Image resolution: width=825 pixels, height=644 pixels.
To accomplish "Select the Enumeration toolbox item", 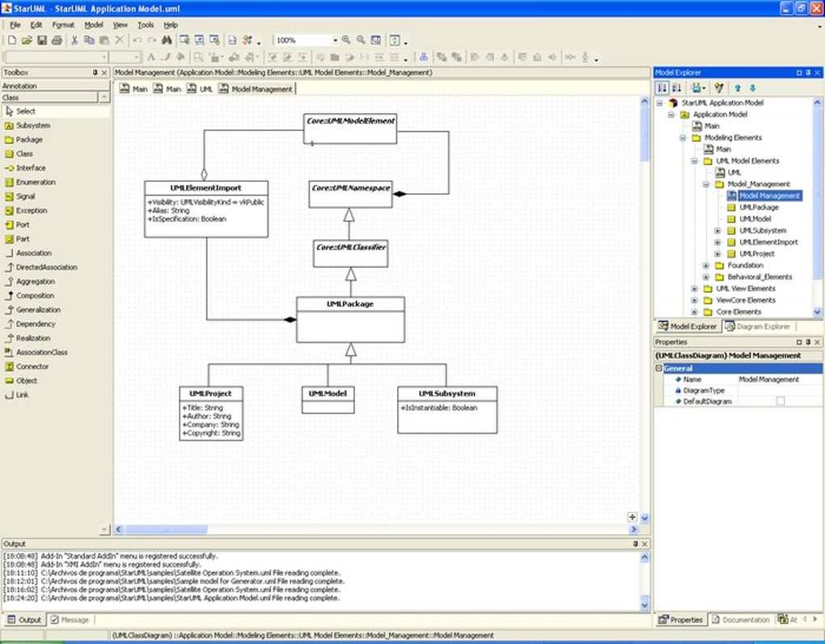I will point(36,182).
